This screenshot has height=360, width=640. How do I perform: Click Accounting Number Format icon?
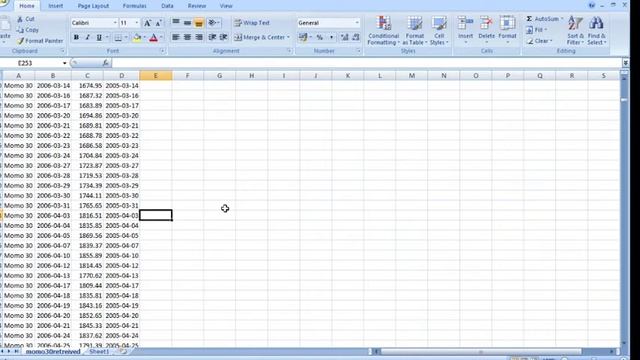tap(302, 37)
